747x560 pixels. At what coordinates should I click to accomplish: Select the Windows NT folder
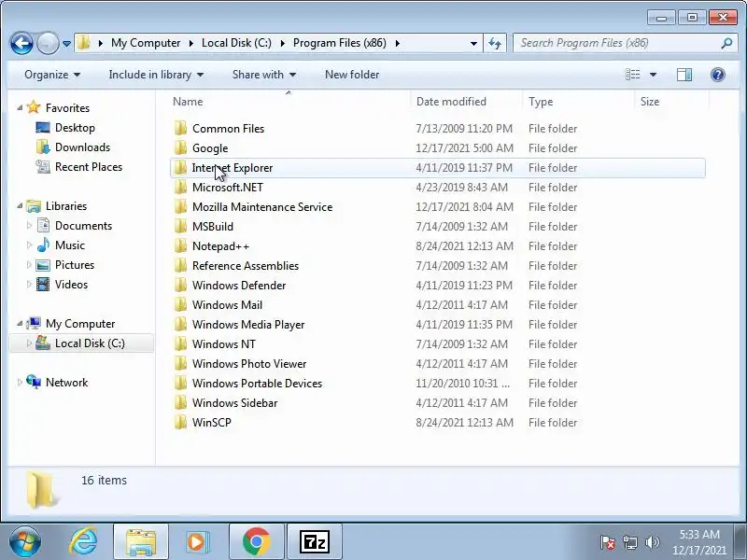tap(437, 343)
